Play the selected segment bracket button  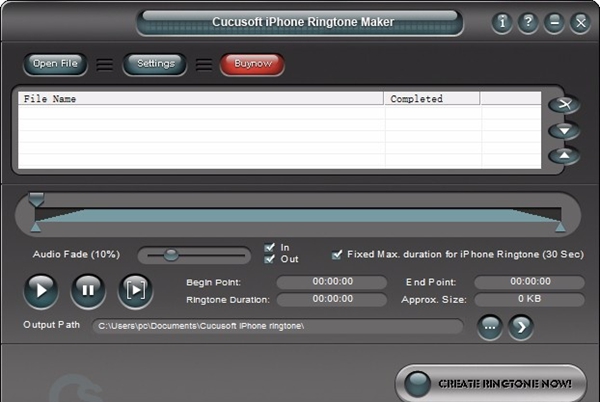pos(135,291)
